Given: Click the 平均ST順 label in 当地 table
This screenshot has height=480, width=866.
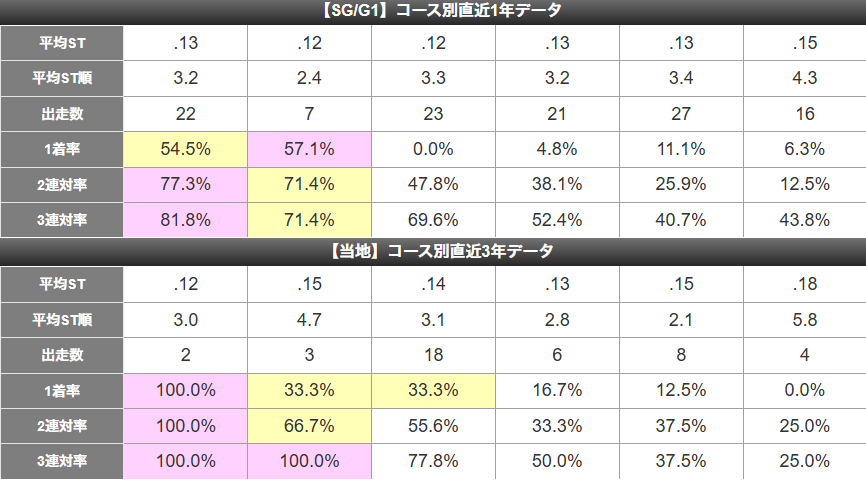Looking at the screenshot, I should tap(62, 320).
